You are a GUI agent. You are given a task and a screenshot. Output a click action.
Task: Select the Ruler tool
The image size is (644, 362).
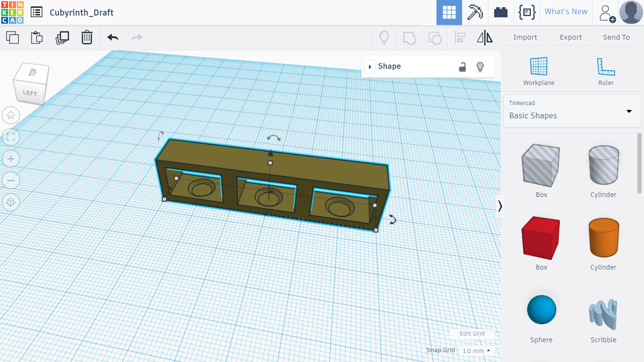click(606, 71)
